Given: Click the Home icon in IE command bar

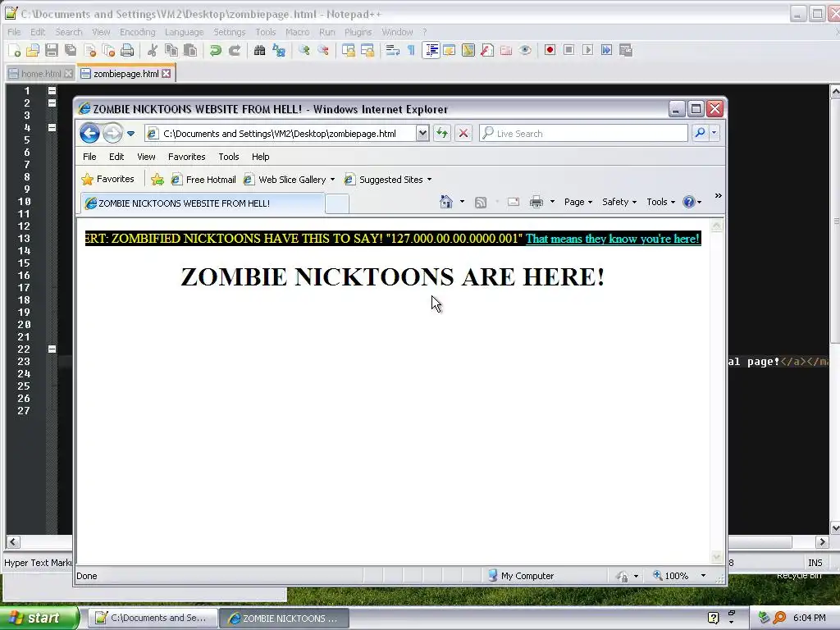Looking at the screenshot, I should [445, 202].
